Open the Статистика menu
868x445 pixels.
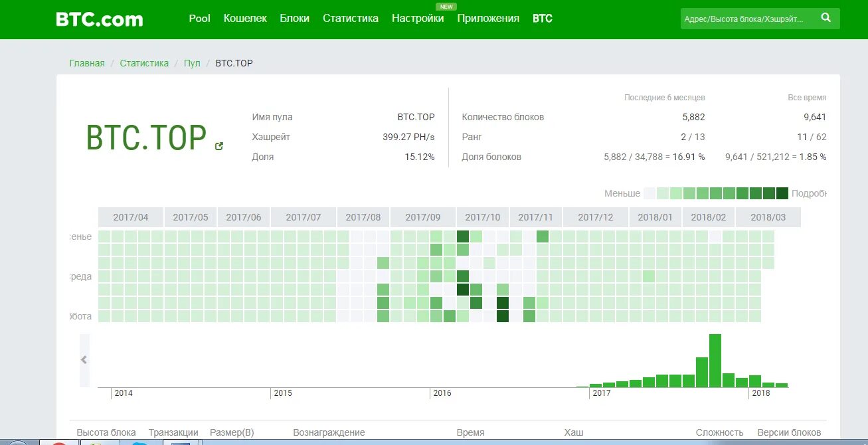click(351, 19)
